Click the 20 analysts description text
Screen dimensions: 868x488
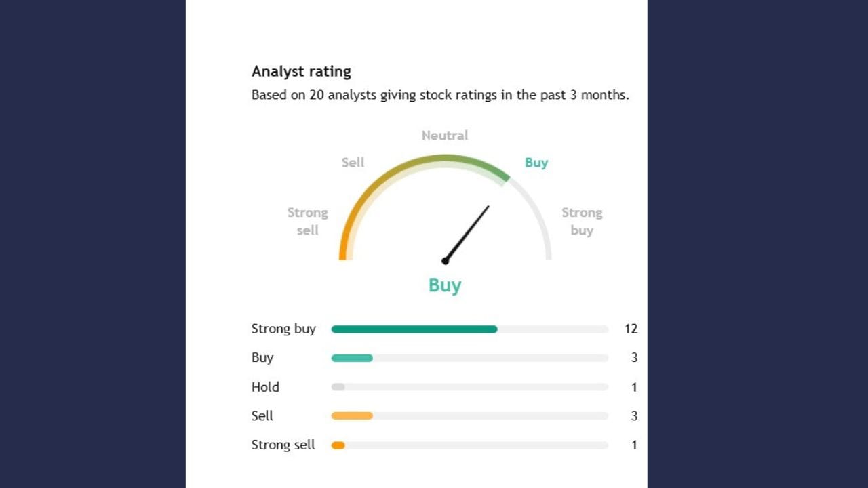click(x=440, y=95)
